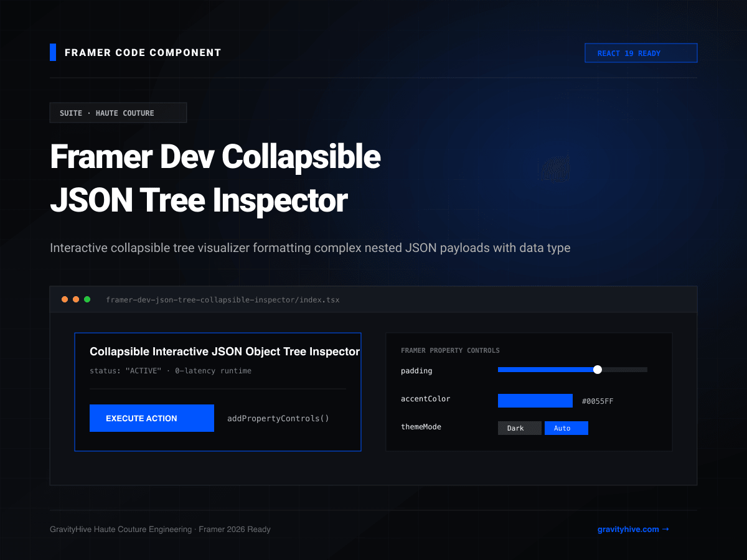
Task: Click the GravityHive Haute Couture Engineering footer
Action: pos(160,530)
